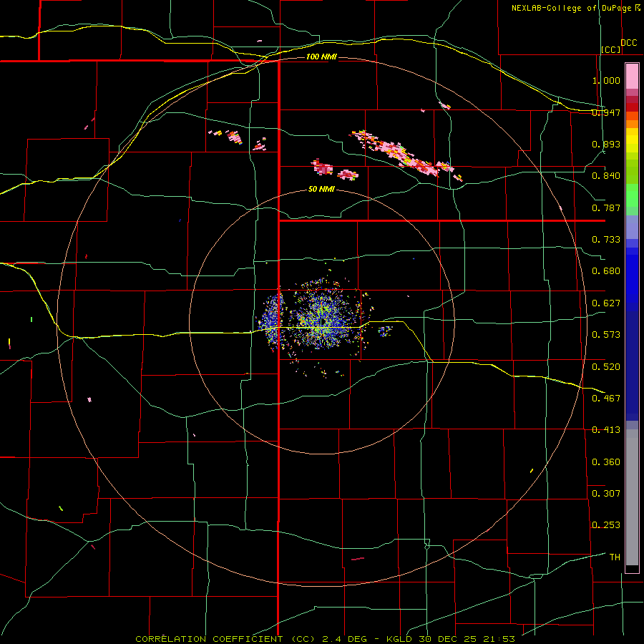This screenshot has height=644, width=644.
Task: Select the 0.947 scale value
Action: pyautogui.click(x=606, y=112)
